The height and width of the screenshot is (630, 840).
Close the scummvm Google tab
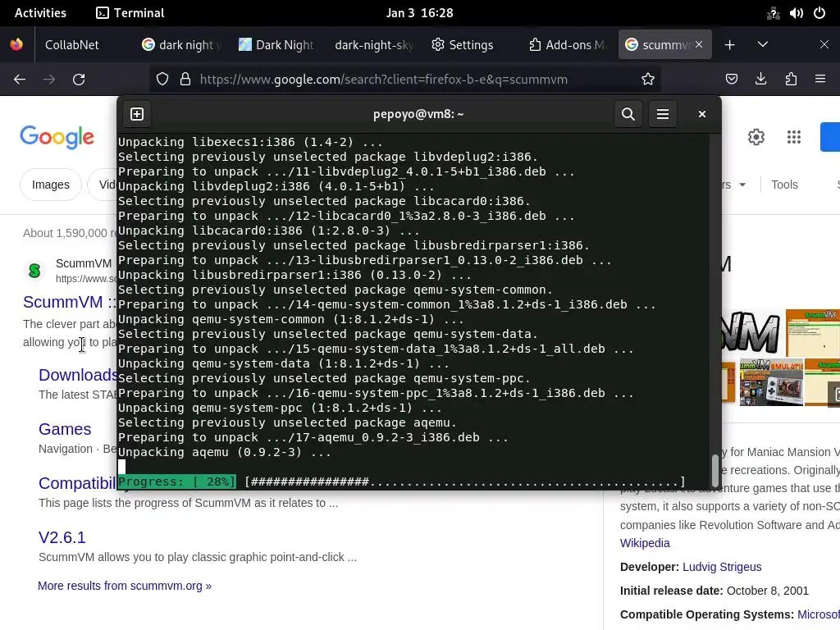(x=699, y=44)
